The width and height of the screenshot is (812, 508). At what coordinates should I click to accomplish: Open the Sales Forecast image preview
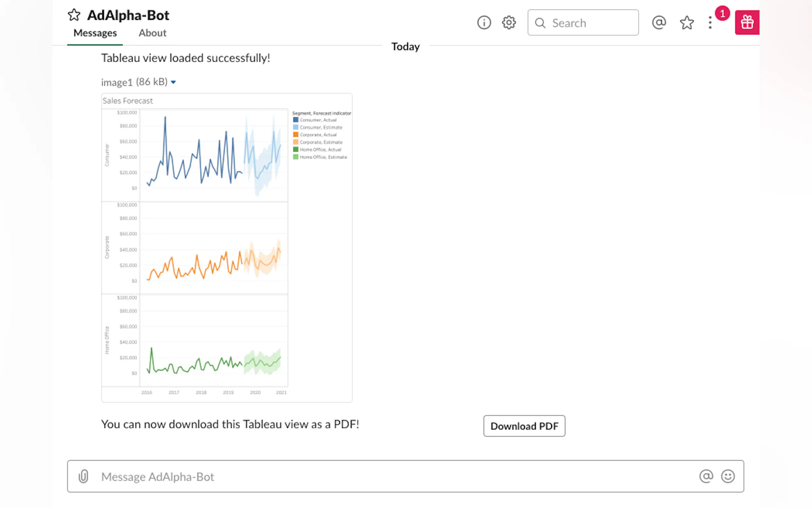[x=227, y=248]
